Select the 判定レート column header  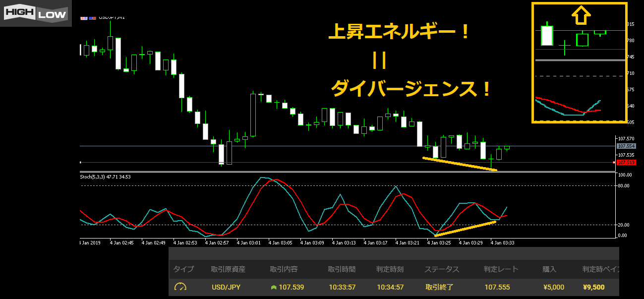click(x=501, y=269)
